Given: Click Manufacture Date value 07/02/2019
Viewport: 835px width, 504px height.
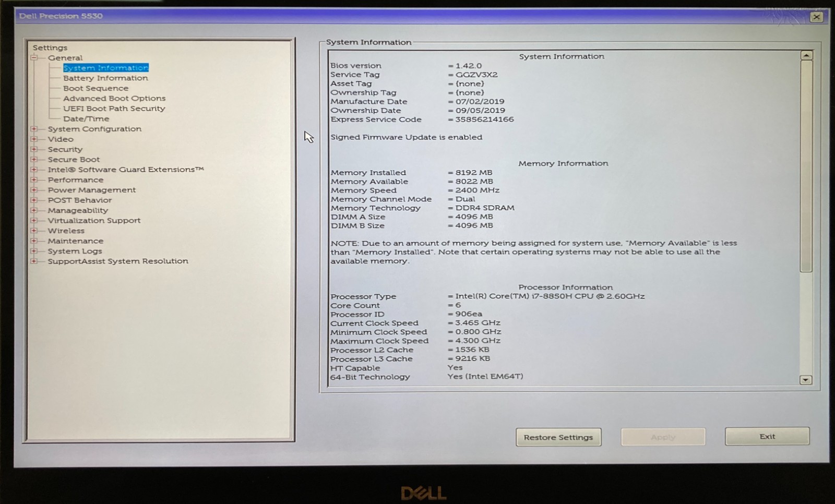Looking at the screenshot, I should coord(480,102).
